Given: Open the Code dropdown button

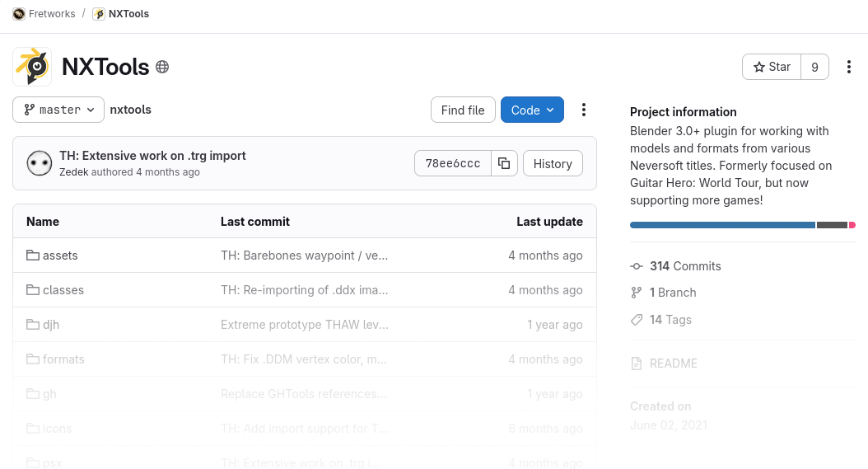Looking at the screenshot, I should click(532, 110).
